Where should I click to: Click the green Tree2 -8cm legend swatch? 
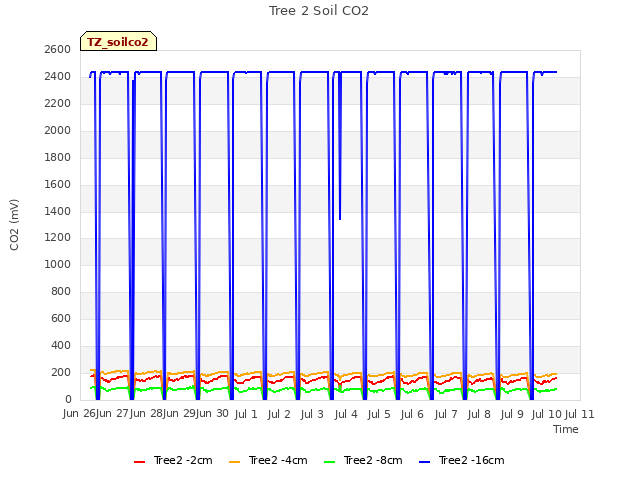(x=329, y=462)
